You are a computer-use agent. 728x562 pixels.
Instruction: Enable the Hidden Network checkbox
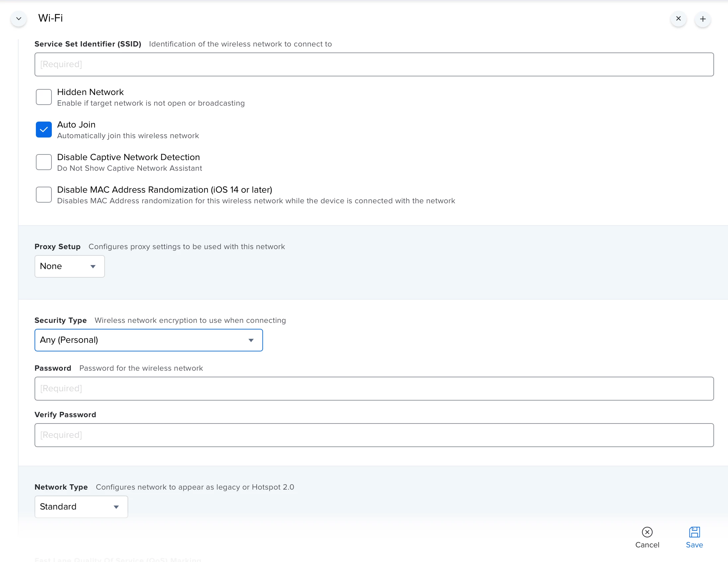(x=44, y=97)
